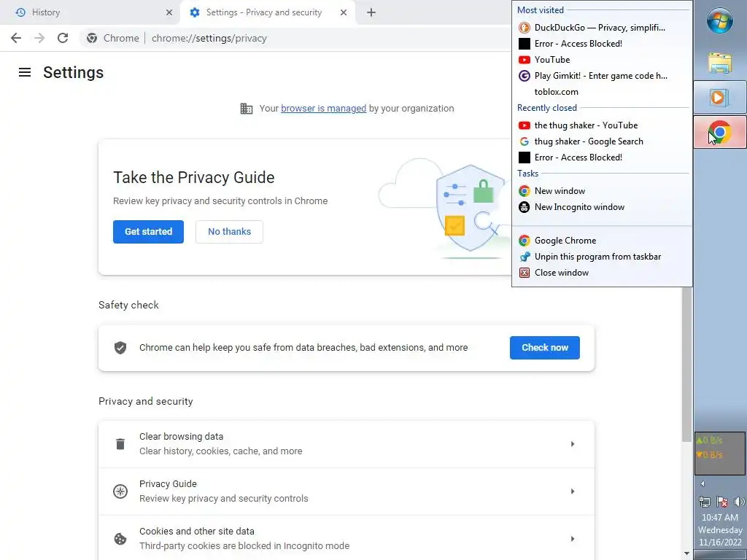The width and height of the screenshot is (747, 560).
Task: Expand the Clear browsing data row arrow
Action: pyautogui.click(x=572, y=444)
